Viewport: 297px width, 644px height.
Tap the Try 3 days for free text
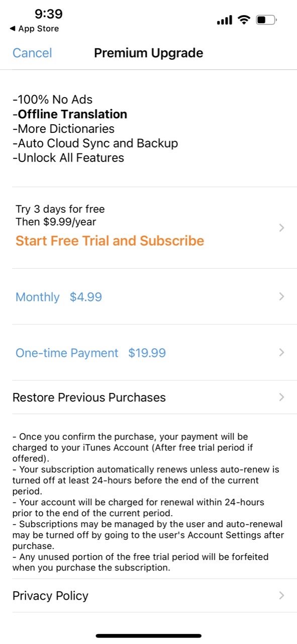point(60,209)
